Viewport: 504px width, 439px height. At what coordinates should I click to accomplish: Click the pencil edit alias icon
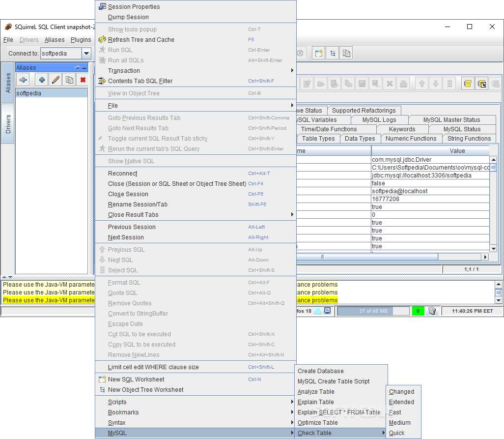pyautogui.click(x=56, y=80)
